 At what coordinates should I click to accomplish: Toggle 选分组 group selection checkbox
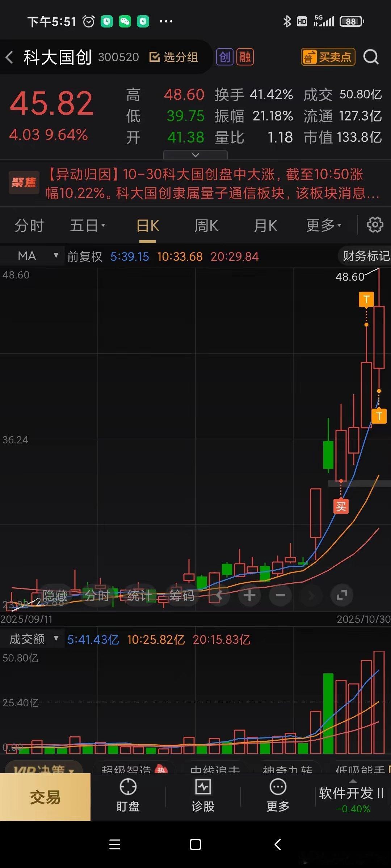[x=173, y=57]
